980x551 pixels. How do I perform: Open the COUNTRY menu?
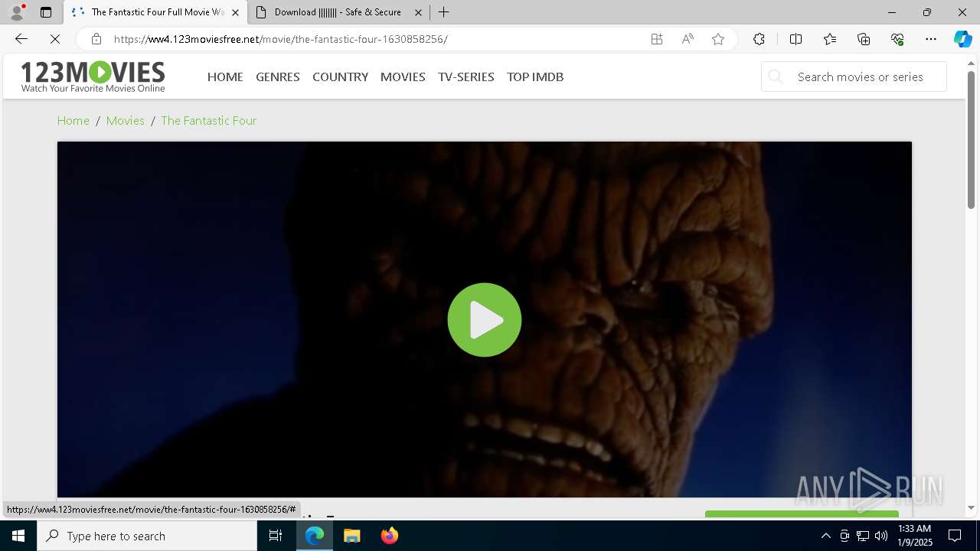(x=340, y=77)
